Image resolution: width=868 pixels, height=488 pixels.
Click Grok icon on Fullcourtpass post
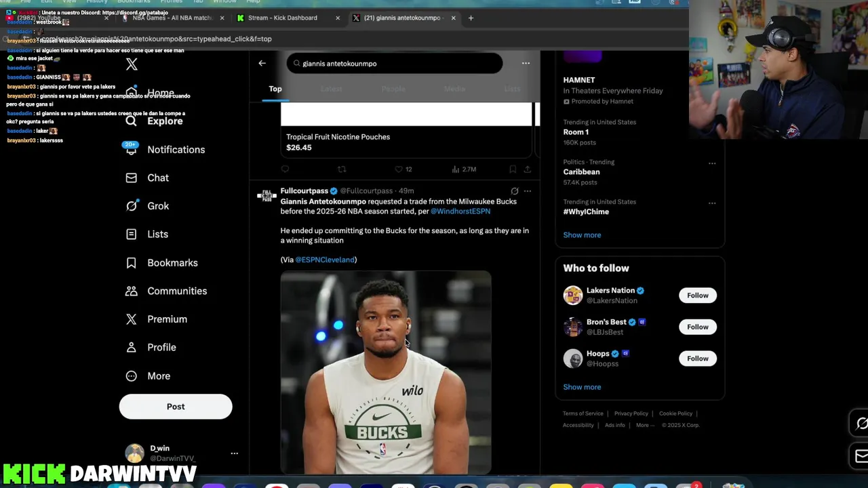[x=515, y=191]
